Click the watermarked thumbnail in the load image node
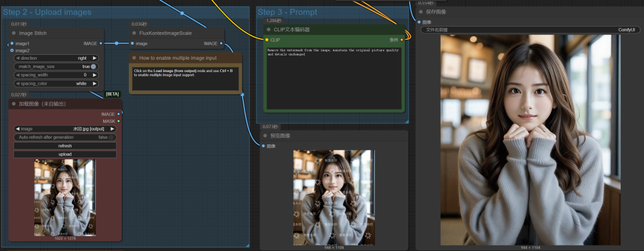Image resolution: width=644 pixels, height=251 pixels. pyautogui.click(x=65, y=197)
